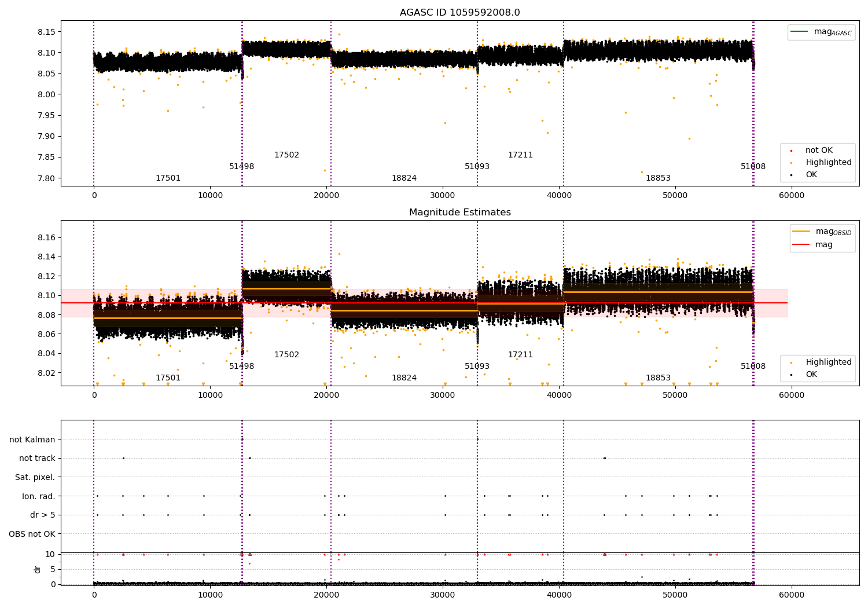Click obsid label 17501 in Magnitude Estimates plot
The height and width of the screenshot is (608, 868).
pyautogui.click(x=168, y=378)
